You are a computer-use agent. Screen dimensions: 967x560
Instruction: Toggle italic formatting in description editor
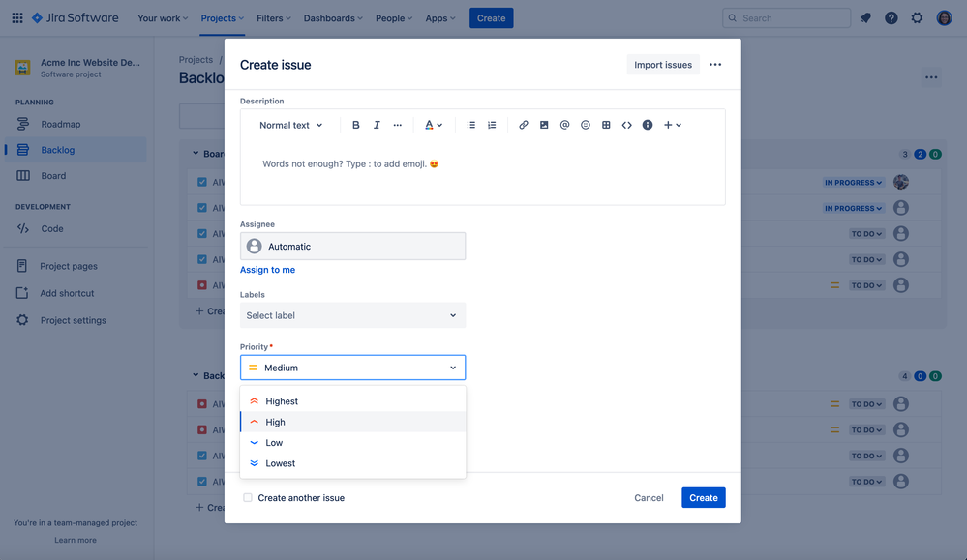(x=377, y=125)
